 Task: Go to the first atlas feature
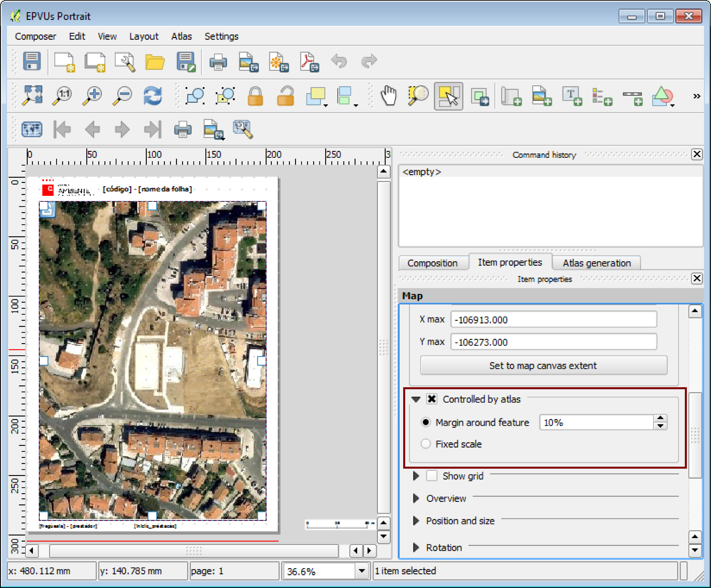pyautogui.click(x=62, y=129)
